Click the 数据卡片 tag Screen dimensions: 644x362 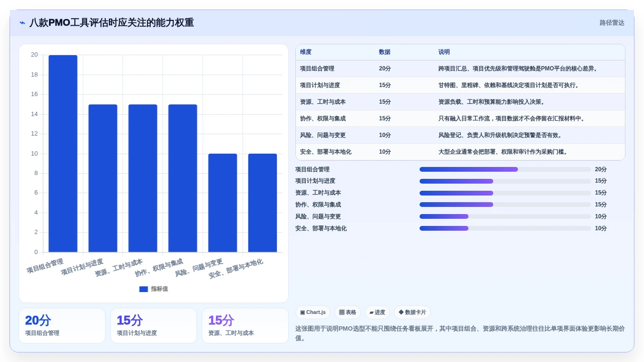coord(412,313)
